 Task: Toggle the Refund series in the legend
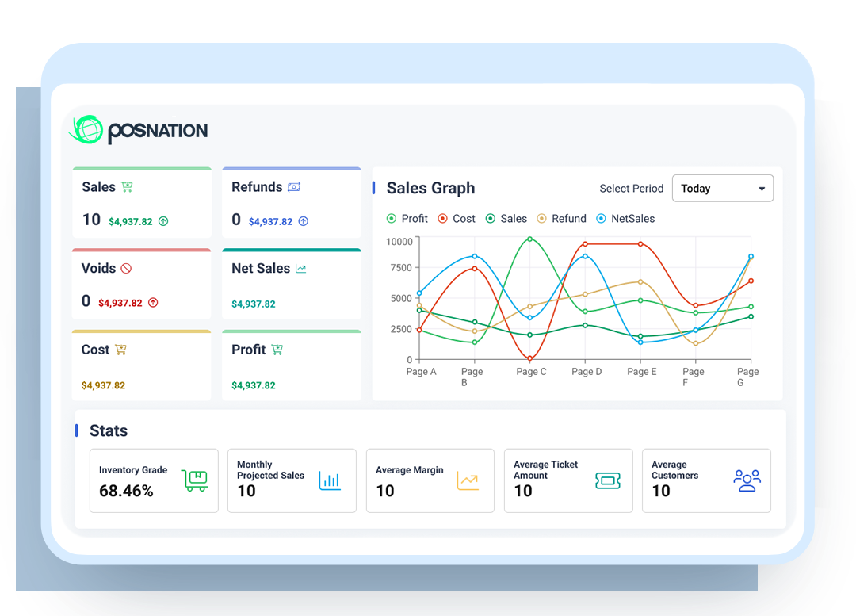coord(561,219)
